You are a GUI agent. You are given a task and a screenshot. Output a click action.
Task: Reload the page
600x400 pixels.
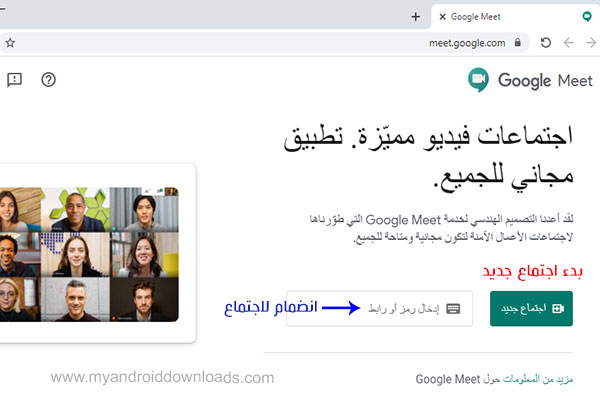(546, 42)
